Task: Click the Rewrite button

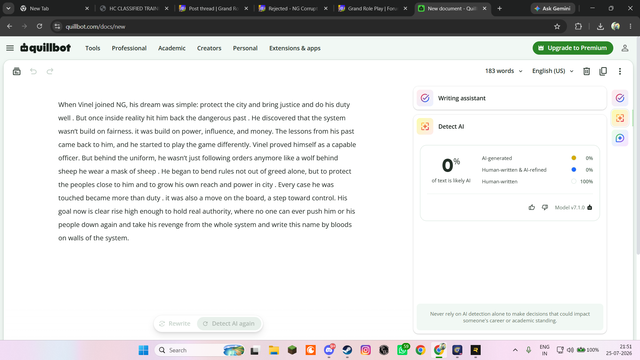Action: [175, 324]
